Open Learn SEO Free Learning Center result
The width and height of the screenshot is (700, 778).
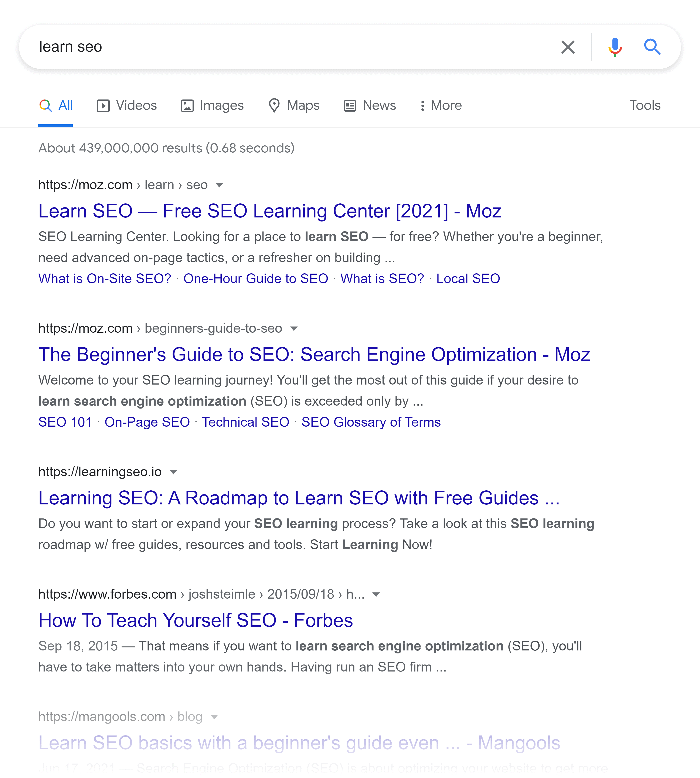point(270,211)
